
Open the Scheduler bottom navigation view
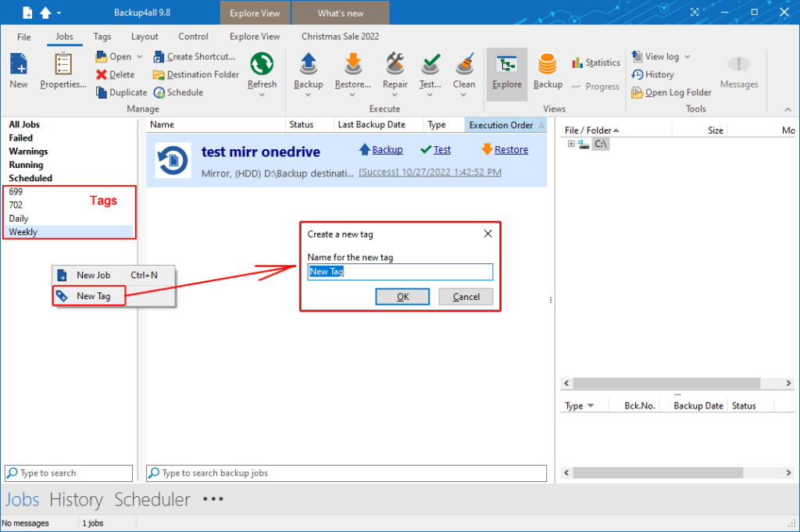152,499
